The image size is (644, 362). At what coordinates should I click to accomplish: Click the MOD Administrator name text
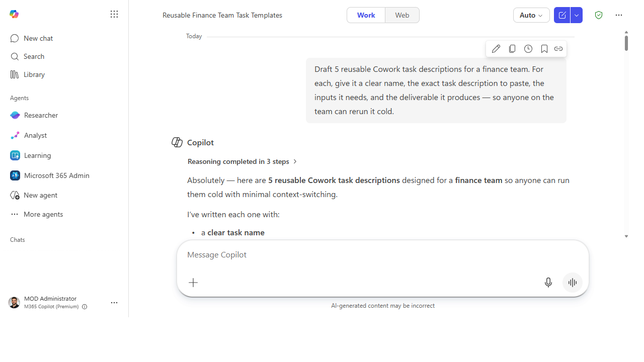tap(50, 299)
